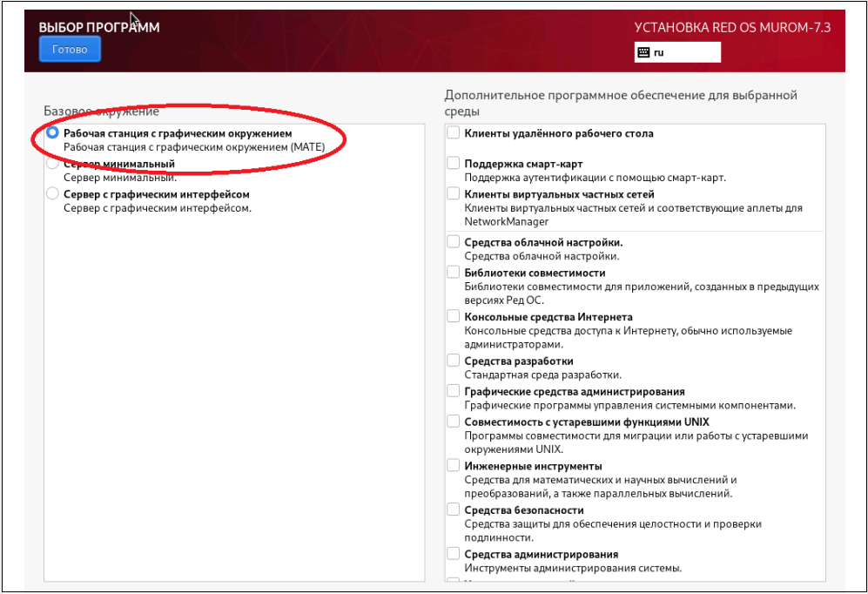This screenshot has width=868, height=594.
Task: Select Сервер минимальный radio button
Action: pyautogui.click(x=52, y=164)
